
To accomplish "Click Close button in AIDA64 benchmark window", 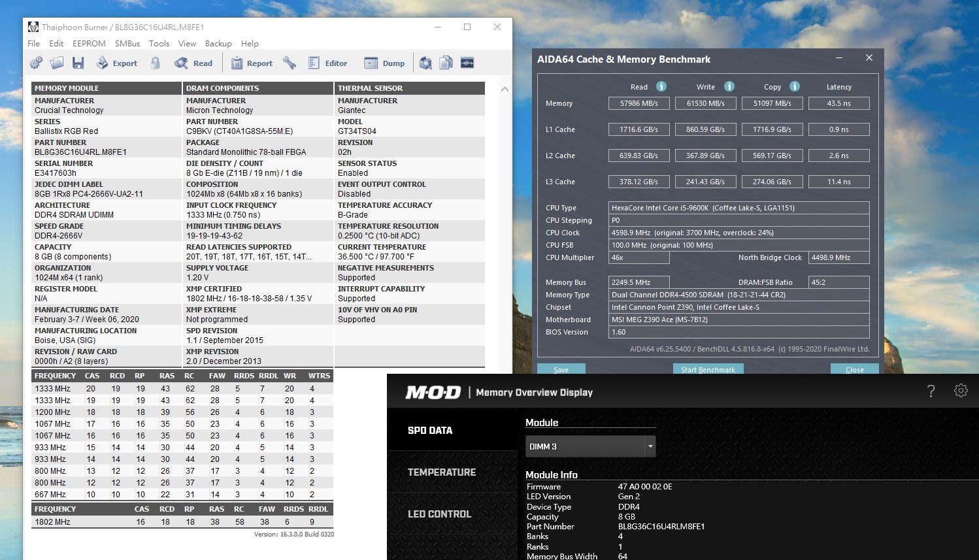I will (x=854, y=369).
